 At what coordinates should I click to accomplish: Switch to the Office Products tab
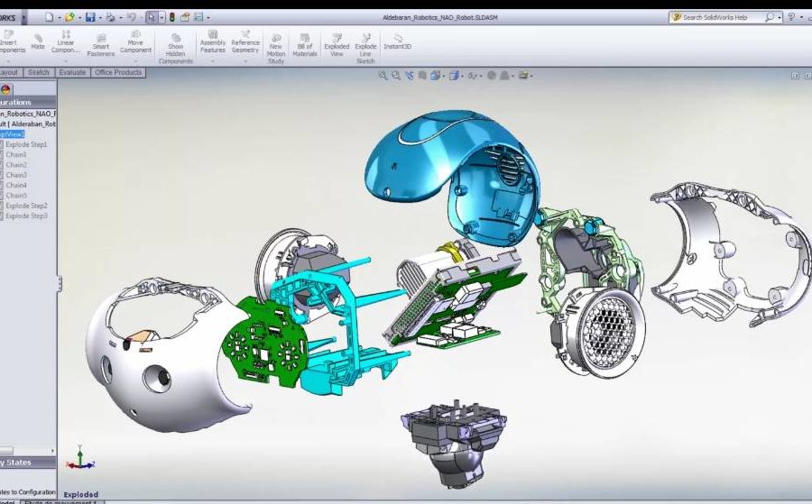(118, 72)
